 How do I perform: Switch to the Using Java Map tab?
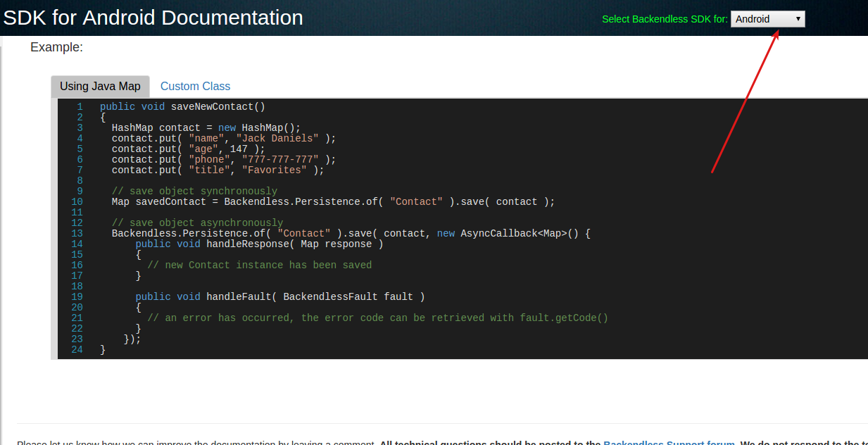pyautogui.click(x=100, y=86)
